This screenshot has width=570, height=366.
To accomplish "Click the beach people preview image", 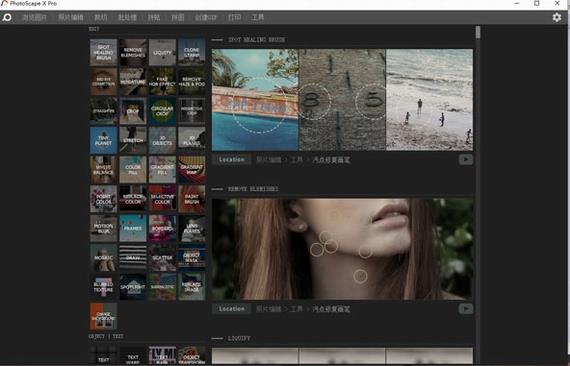I will [x=429, y=100].
